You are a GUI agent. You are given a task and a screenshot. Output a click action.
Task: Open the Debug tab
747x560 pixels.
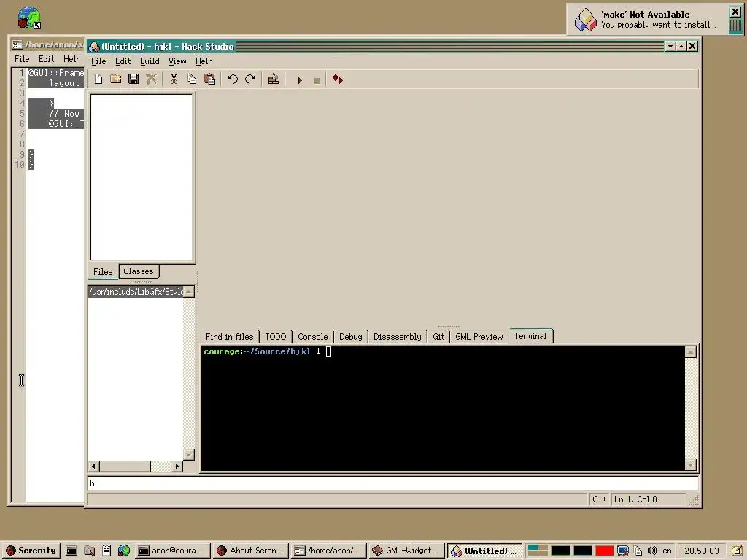coord(351,337)
